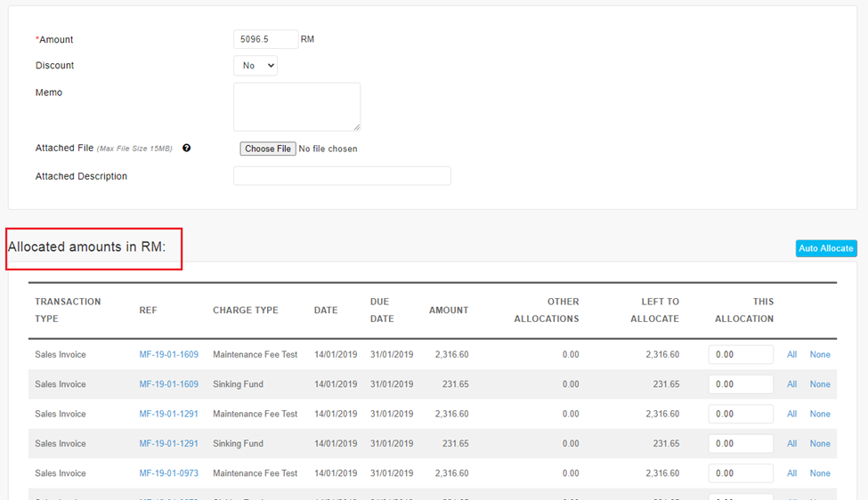Click All in the first invoice row
Screen dimensions: 868x500
pyautogui.click(x=791, y=355)
